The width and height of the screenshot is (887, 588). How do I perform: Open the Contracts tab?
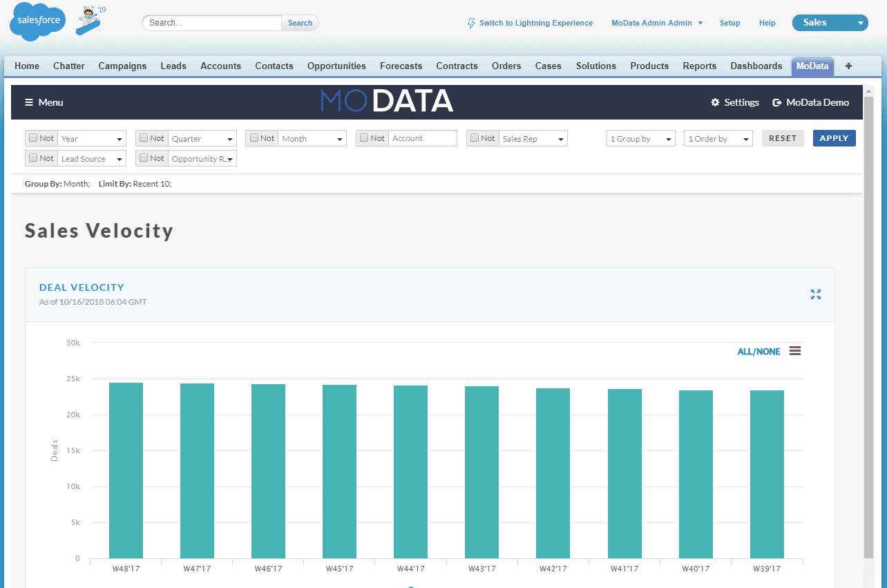tap(457, 66)
